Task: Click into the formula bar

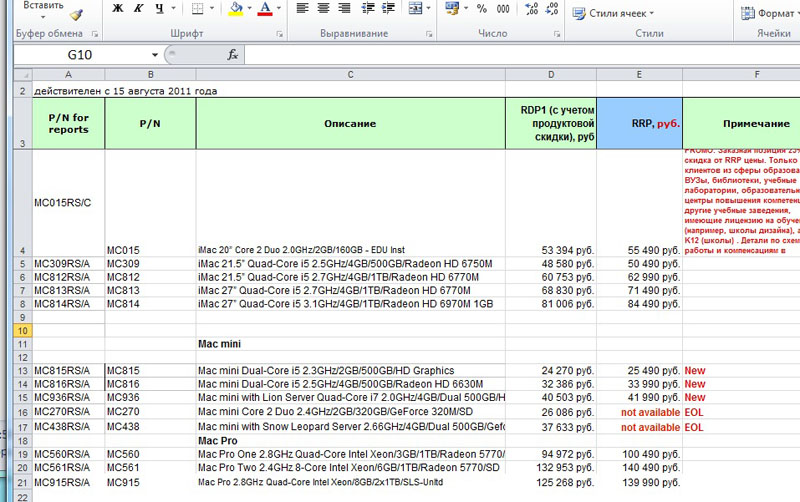Action: pos(522,55)
